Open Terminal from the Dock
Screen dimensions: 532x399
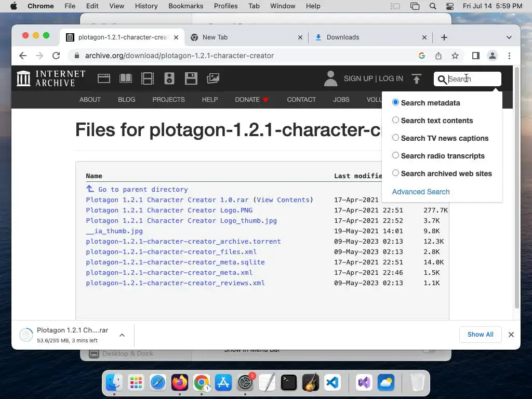click(x=289, y=383)
